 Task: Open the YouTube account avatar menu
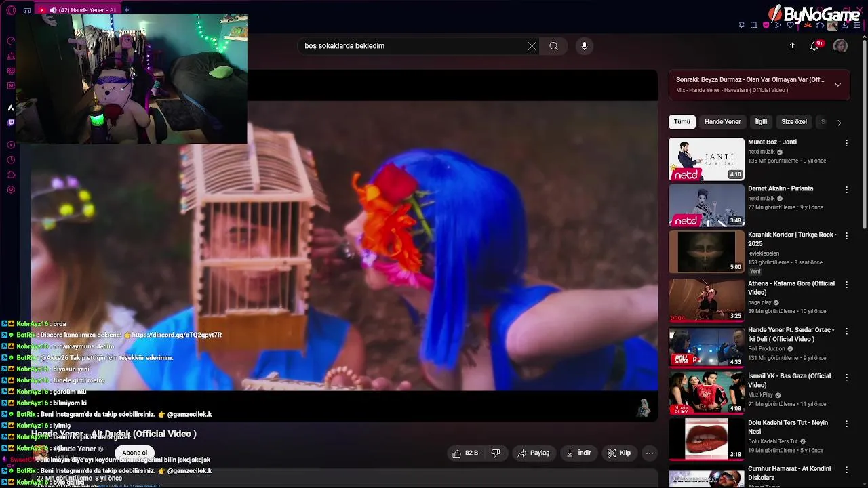click(x=840, y=45)
